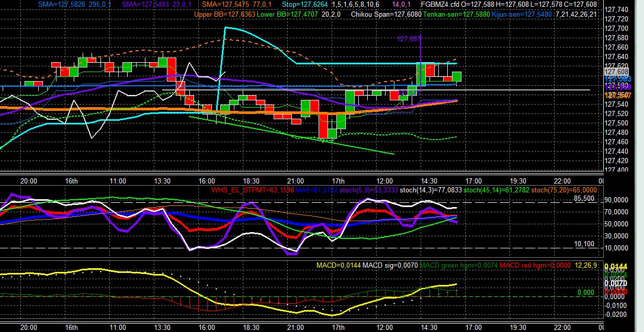Click 127,640 on the price axis
644x332 pixels.
pos(616,57)
